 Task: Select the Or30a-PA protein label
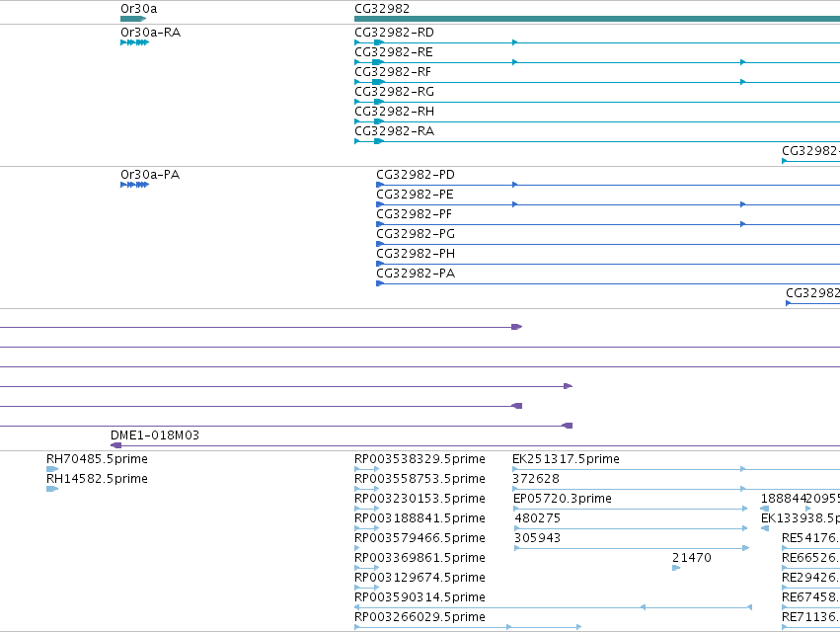(x=150, y=175)
